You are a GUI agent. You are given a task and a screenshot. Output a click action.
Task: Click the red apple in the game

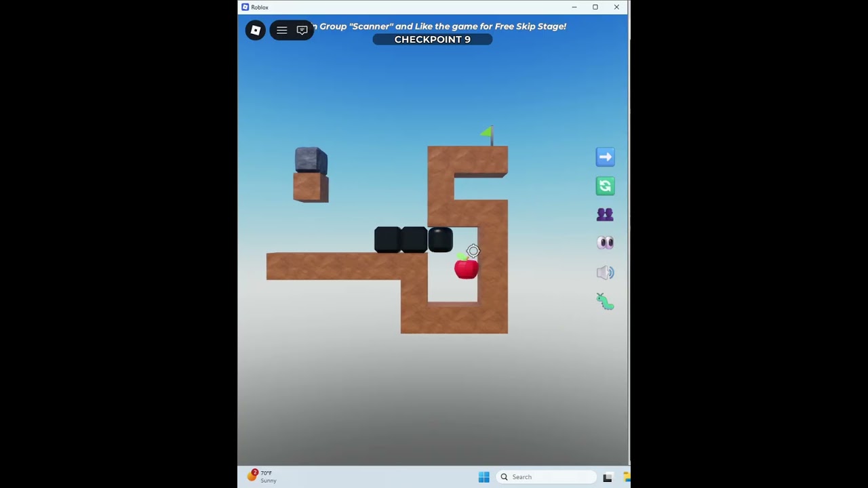[467, 268]
